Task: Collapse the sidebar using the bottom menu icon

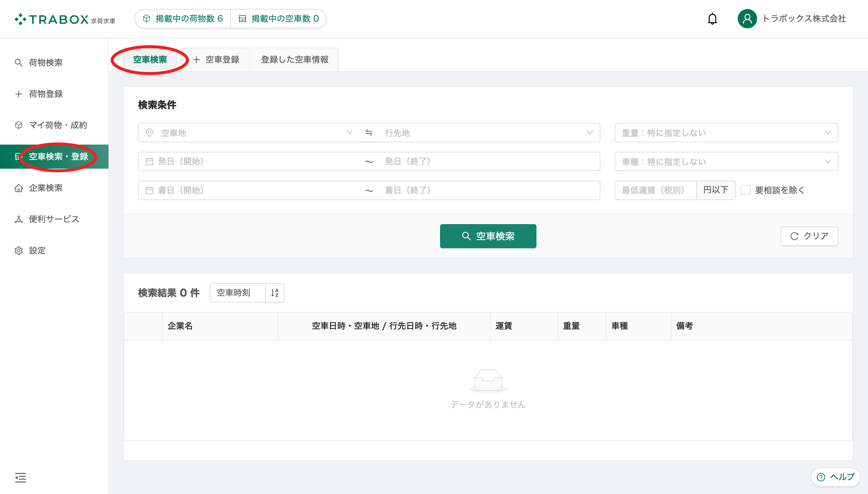Action: 20,477
